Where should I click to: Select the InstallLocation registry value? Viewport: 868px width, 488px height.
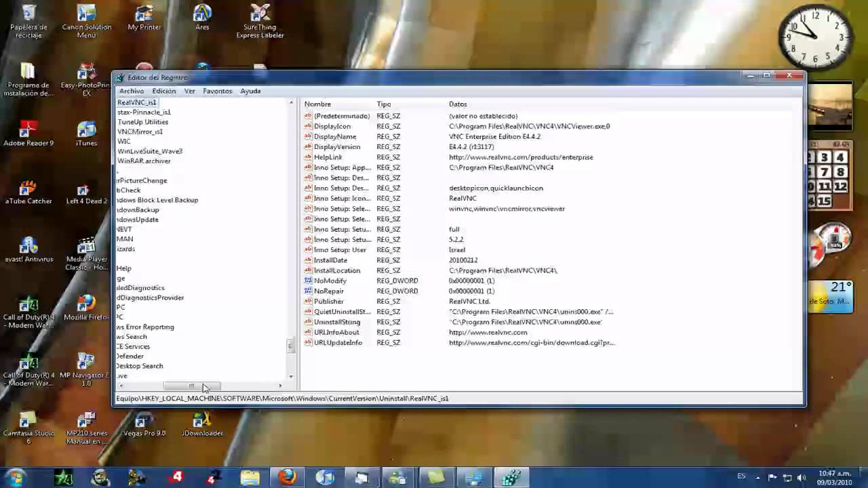[x=337, y=270]
